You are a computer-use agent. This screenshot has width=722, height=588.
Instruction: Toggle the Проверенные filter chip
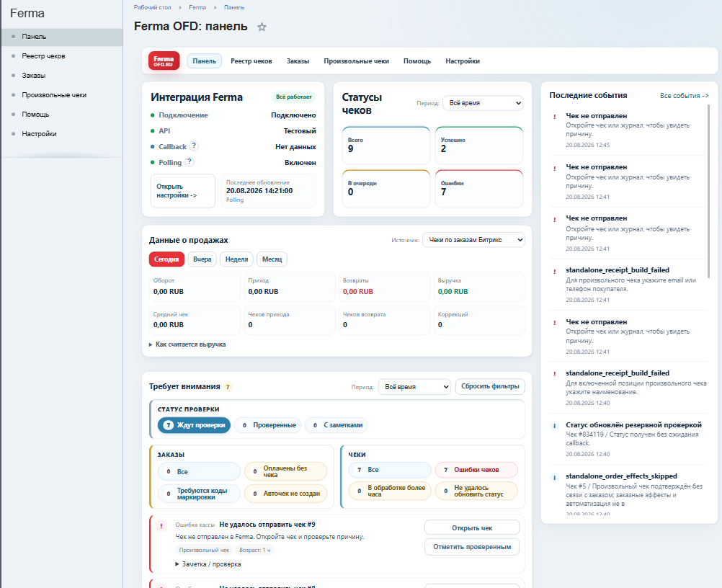[268, 425]
